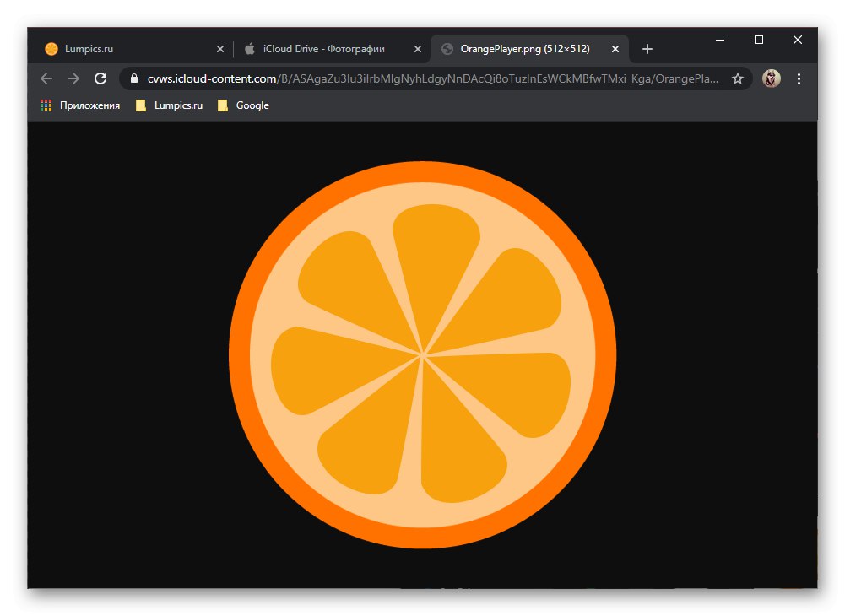845x616 pixels.
Task: Open the Lumpics.ru bookmark folder
Action: 169,105
